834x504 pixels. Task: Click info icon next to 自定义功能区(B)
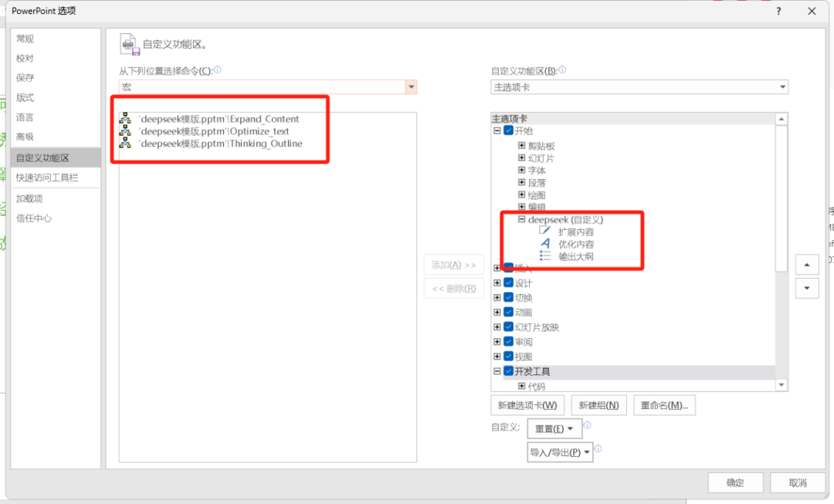click(562, 69)
